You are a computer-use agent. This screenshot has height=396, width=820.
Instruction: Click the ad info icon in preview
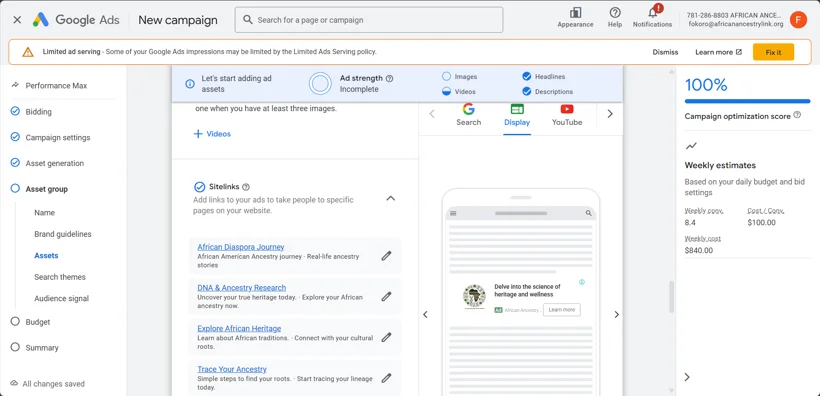click(582, 282)
